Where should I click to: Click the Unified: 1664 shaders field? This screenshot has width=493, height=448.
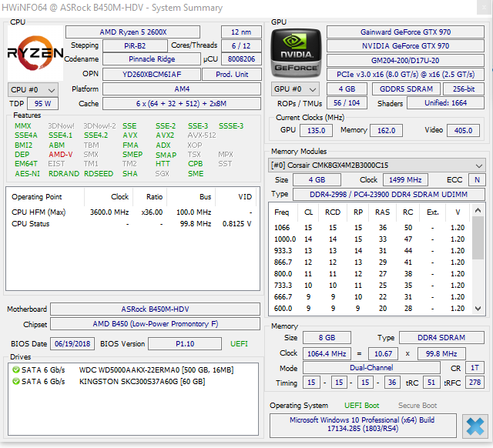(445, 102)
